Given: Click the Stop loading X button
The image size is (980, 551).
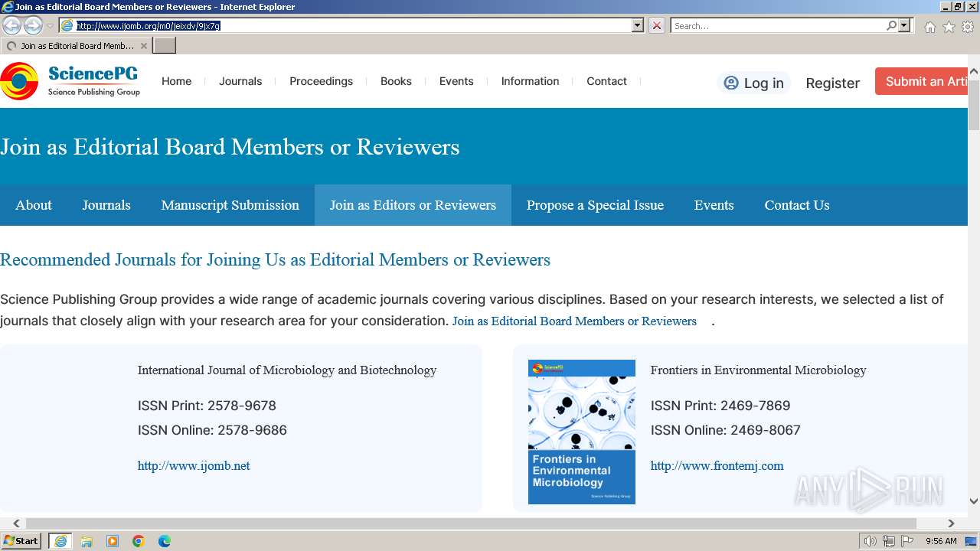Looking at the screenshot, I should (657, 25).
